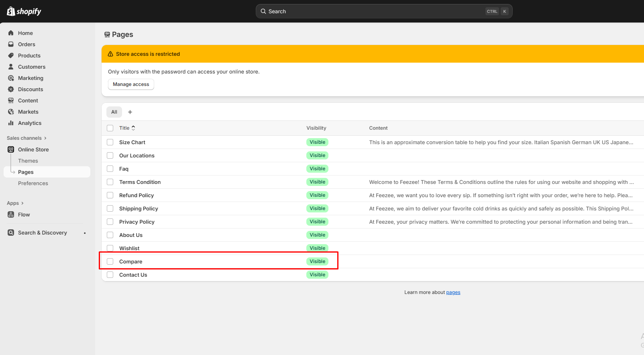This screenshot has height=355, width=644.
Task: Click the Marketing target icon
Action: coord(11,78)
